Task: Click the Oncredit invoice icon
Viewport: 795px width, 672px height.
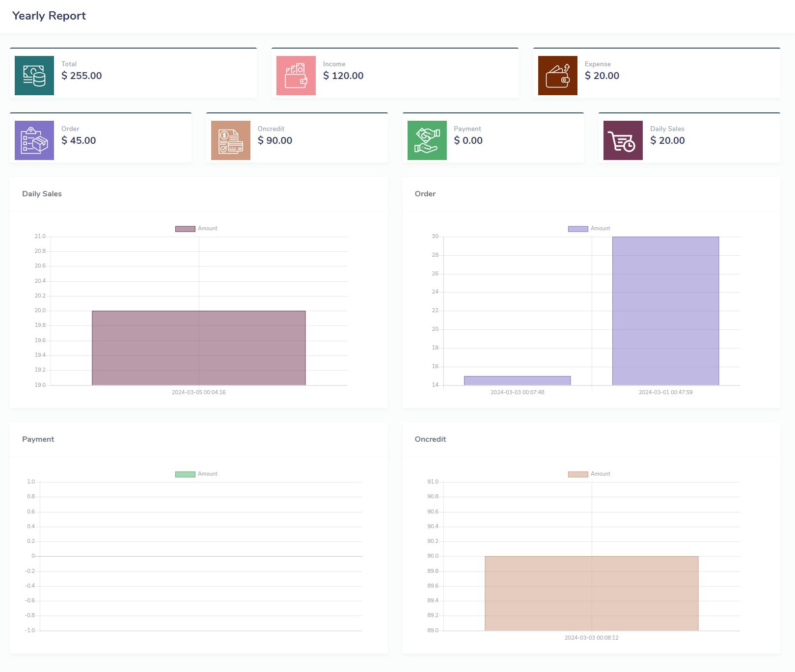Action: pyautogui.click(x=230, y=140)
